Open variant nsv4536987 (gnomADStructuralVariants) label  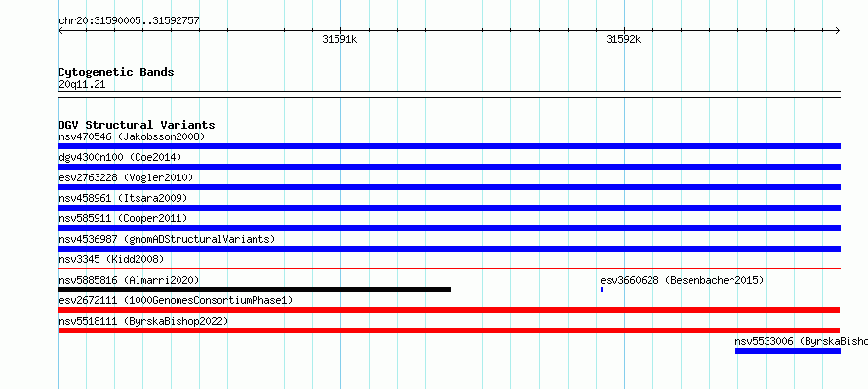point(167,239)
